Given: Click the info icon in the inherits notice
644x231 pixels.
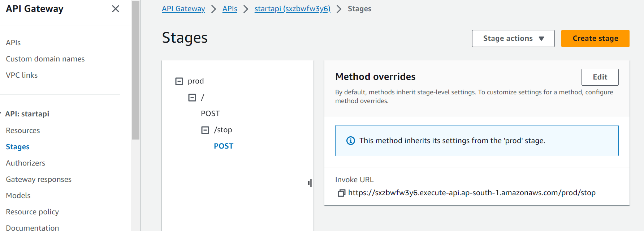Looking at the screenshot, I should click(350, 141).
